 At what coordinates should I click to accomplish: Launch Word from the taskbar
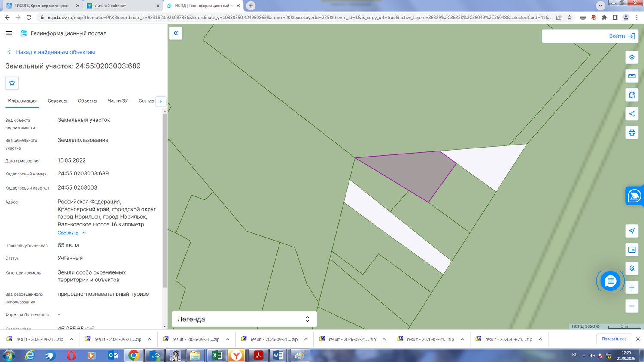tap(278, 355)
